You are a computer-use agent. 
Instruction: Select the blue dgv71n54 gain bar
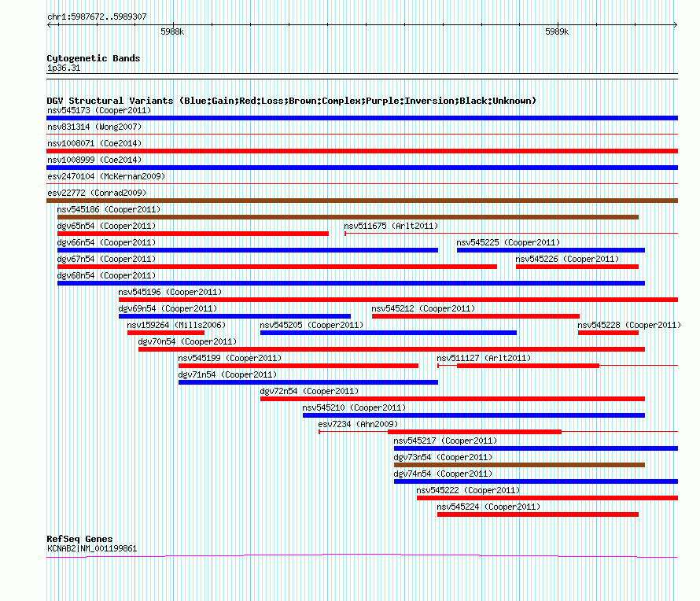tap(308, 382)
